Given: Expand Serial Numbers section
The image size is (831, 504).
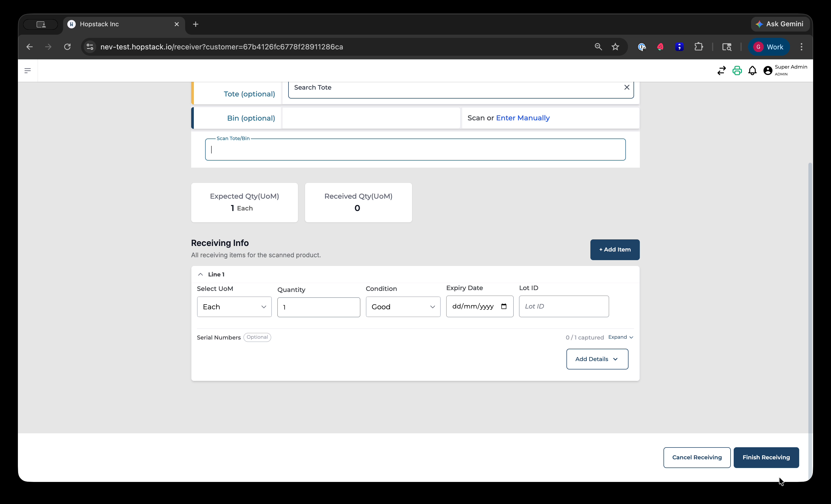Looking at the screenshot, I should tap(621, 337).
